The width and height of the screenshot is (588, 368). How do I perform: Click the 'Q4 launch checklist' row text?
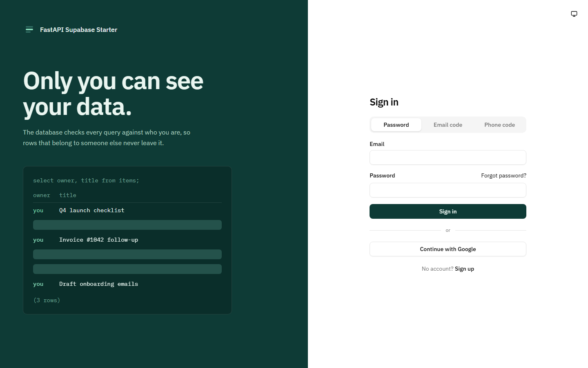[92, 210]
